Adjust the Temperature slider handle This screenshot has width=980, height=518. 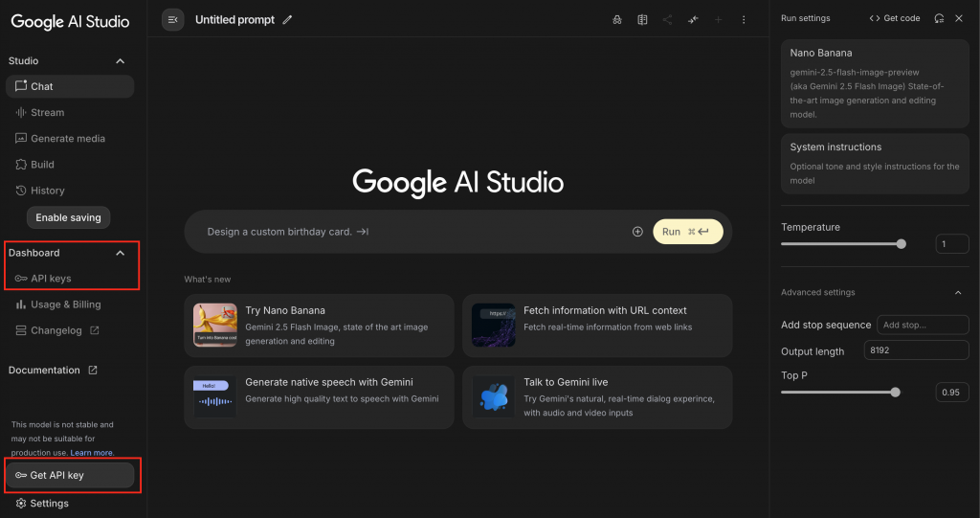[x=902, y=244]
